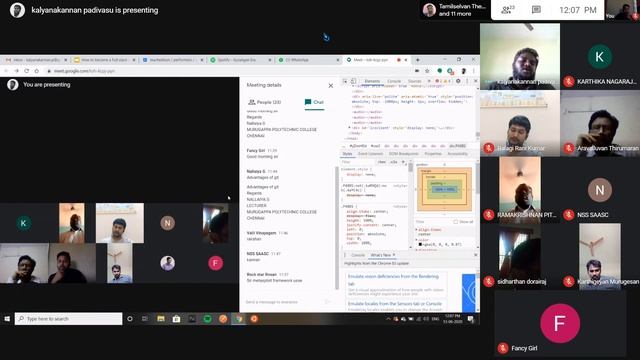Image resolution: width=640 pixels, height=360 pixels.
Task: Open the chat icon in the top bar
Action: point(536,10)
